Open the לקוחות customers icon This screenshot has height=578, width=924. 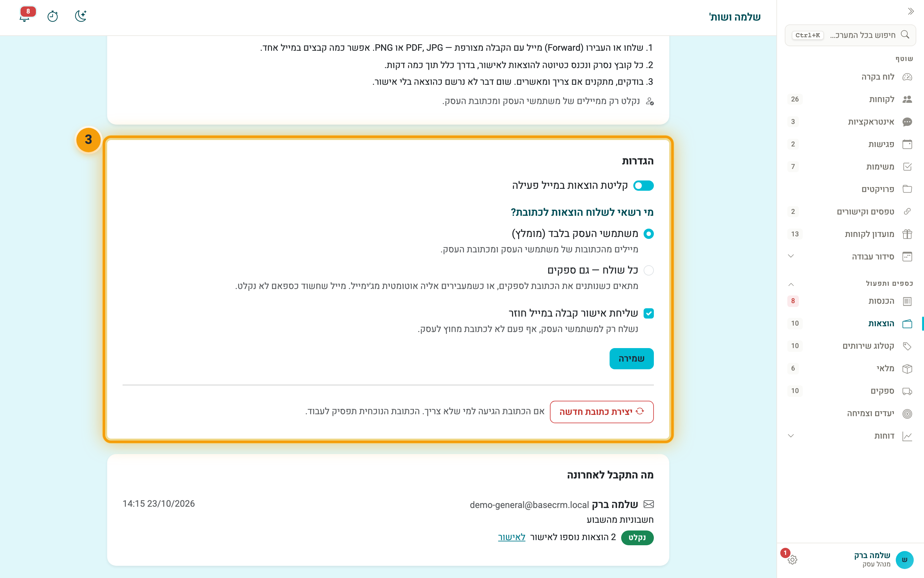(x=907, y=100)
